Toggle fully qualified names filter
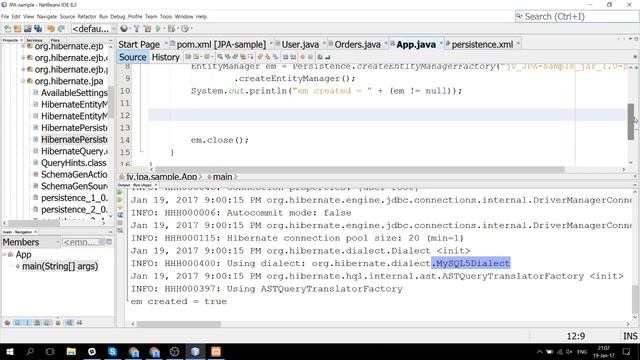640x360 pixels. click(58, 323)
